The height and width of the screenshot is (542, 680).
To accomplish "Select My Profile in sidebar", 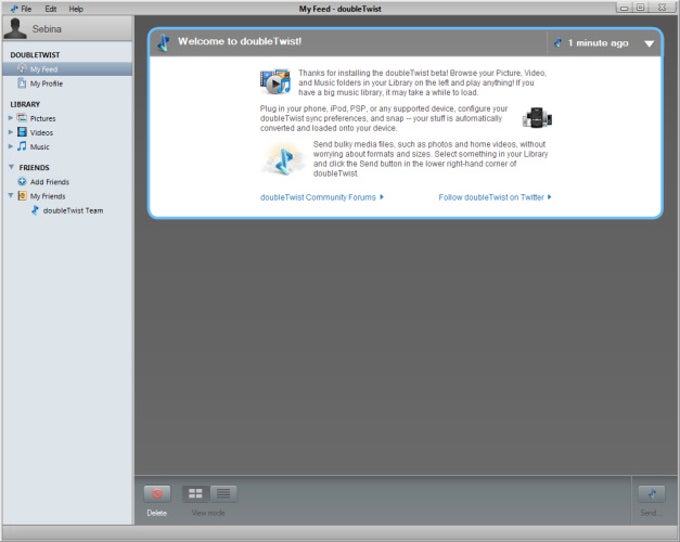I will pos(67,83).
